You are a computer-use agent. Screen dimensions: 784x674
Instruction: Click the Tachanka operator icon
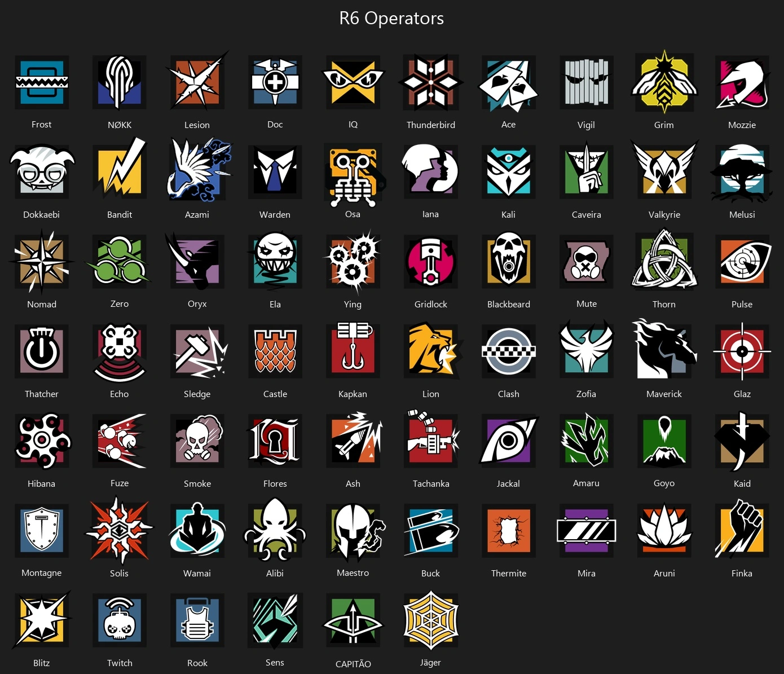point(432,439)
